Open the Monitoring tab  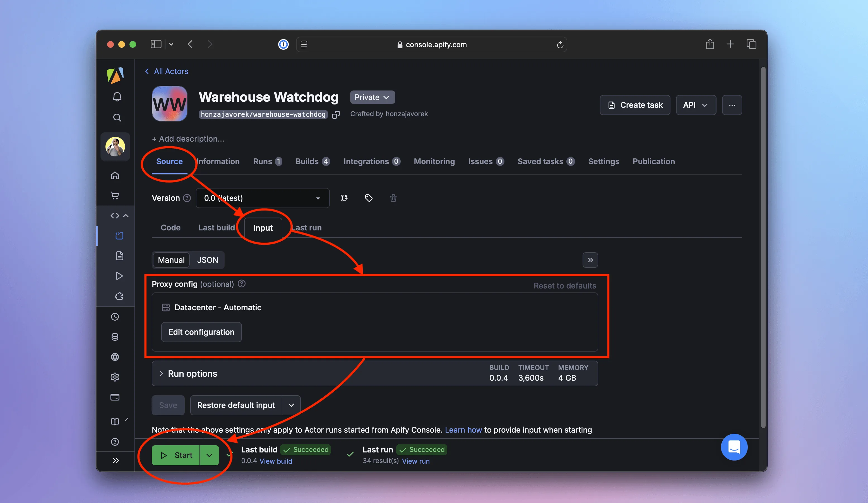point(434,161)
